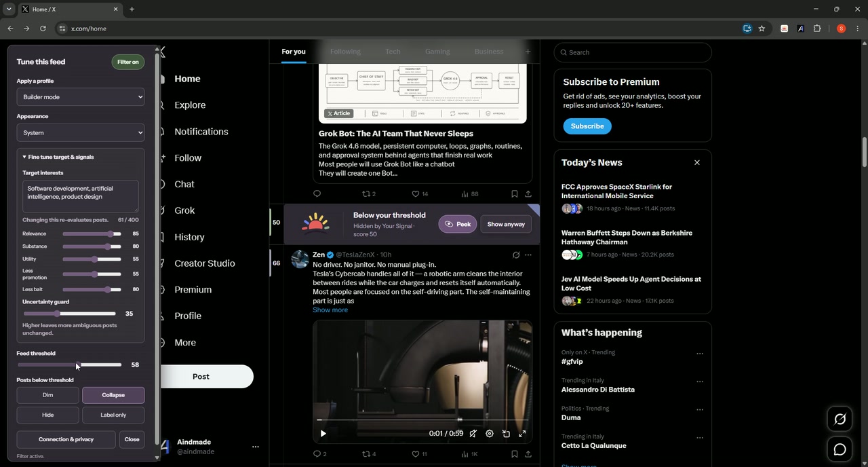The height and width of the screenshot is (467, 868).
Task: Adjust the Uncertainty guard slider
Action: [69, 314]
